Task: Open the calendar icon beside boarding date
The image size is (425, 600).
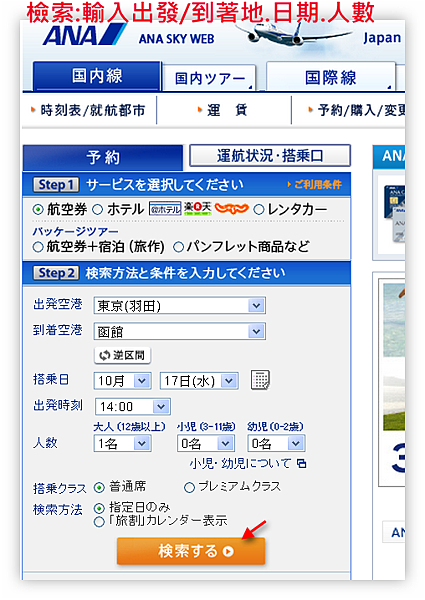Action: point(260,380)
